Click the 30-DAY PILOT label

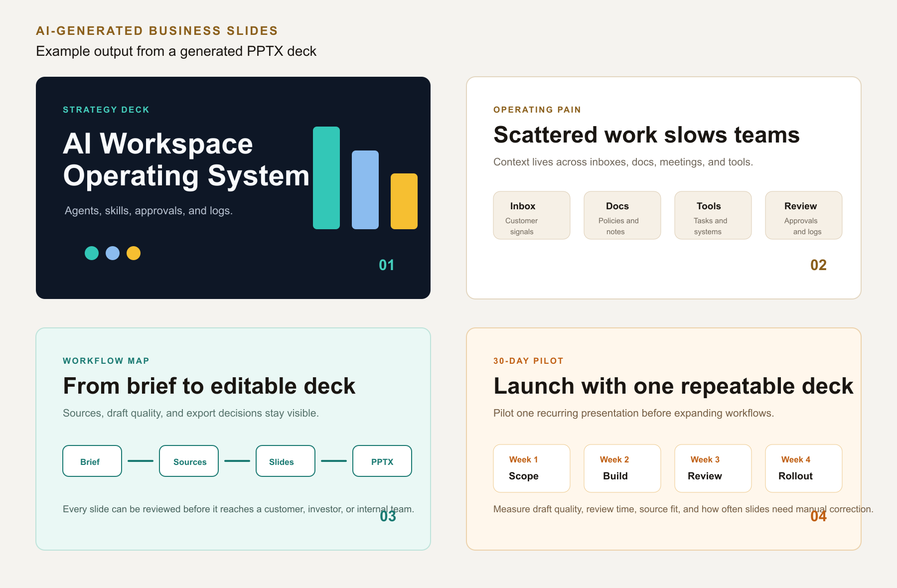pos(528,361)
